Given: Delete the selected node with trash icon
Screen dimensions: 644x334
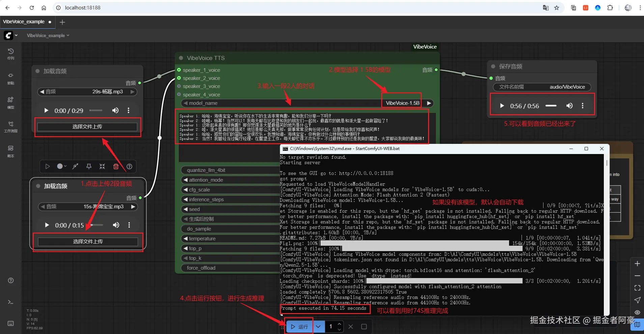Looking at the screenshot, I should [116, 166].
